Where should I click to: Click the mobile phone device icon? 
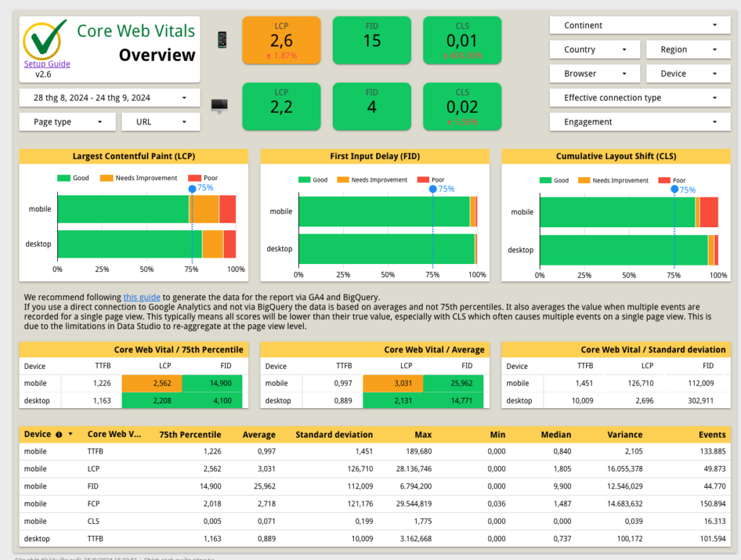(222, 40)
